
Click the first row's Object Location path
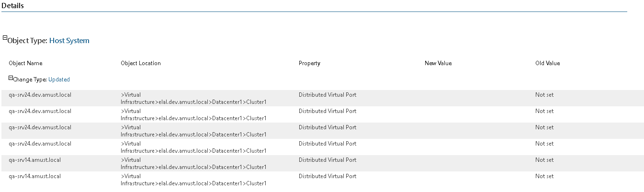point(193,98)
